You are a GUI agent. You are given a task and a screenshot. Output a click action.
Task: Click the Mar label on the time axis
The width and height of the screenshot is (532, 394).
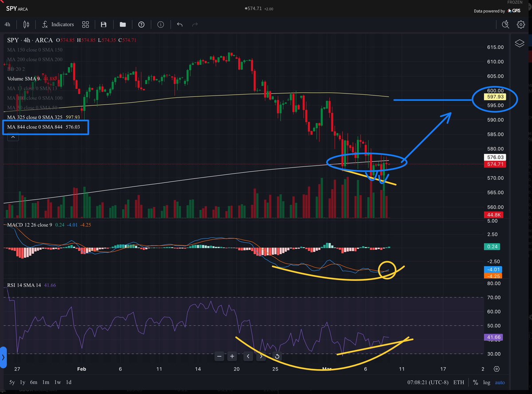(327, 369)
